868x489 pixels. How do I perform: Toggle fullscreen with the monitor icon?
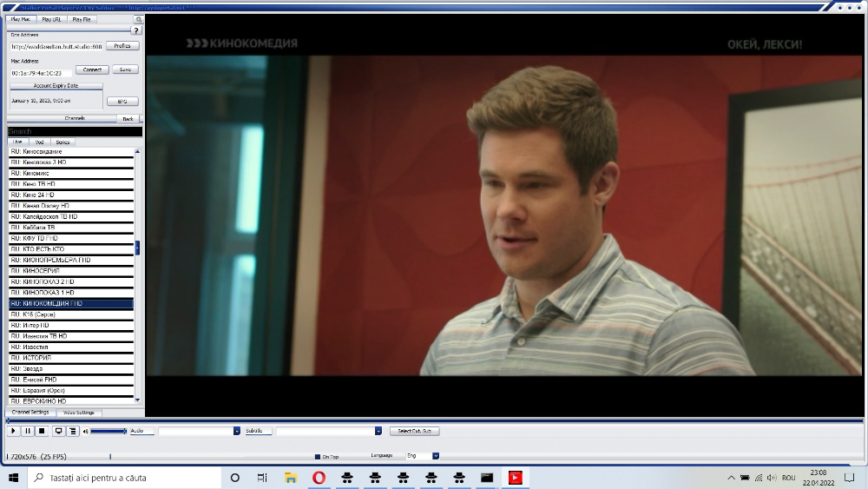tap(58, 431)
